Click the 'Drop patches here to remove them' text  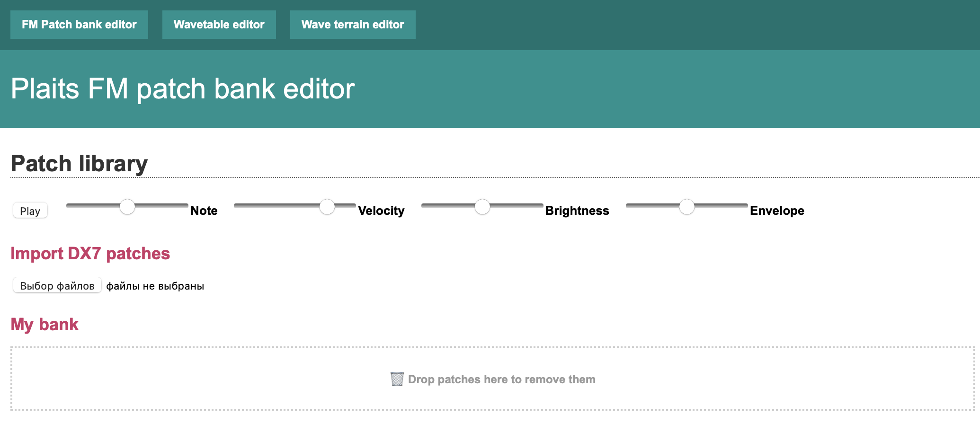click(x=501, y=379)
